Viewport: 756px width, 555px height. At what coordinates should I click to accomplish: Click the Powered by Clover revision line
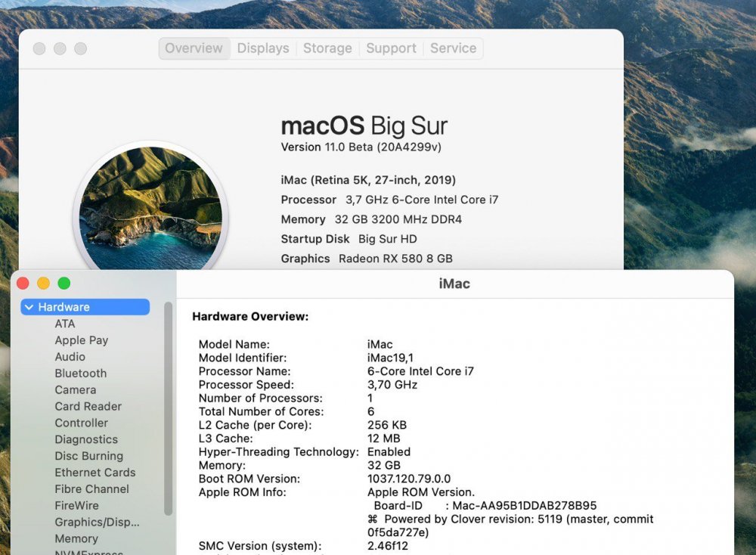point(510,526)
